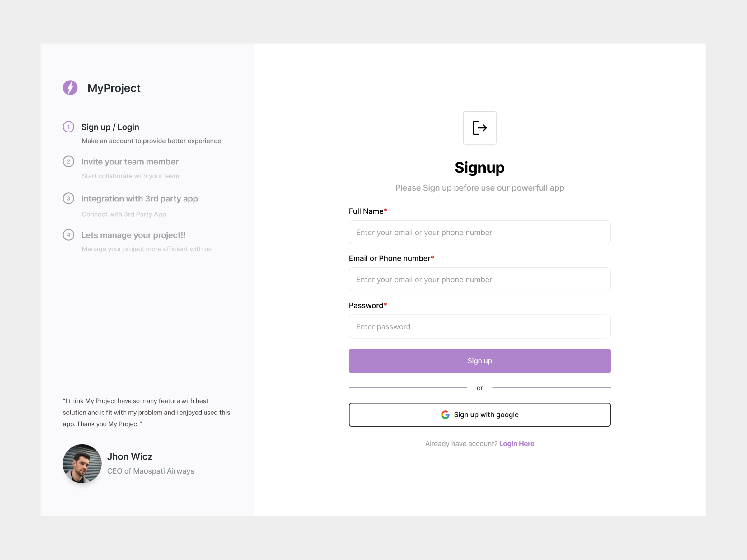Select step circle 4 for Lets manage your project

68,235
